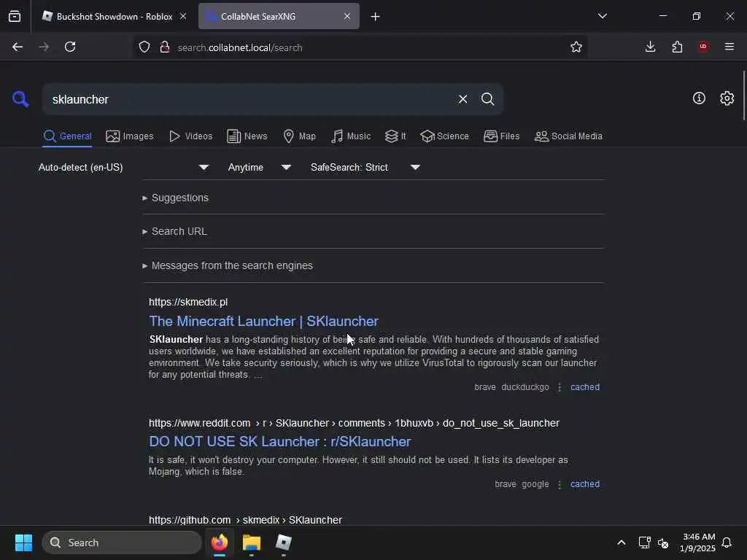Open Firefox from the taskbar

click(x=220, y=542)
